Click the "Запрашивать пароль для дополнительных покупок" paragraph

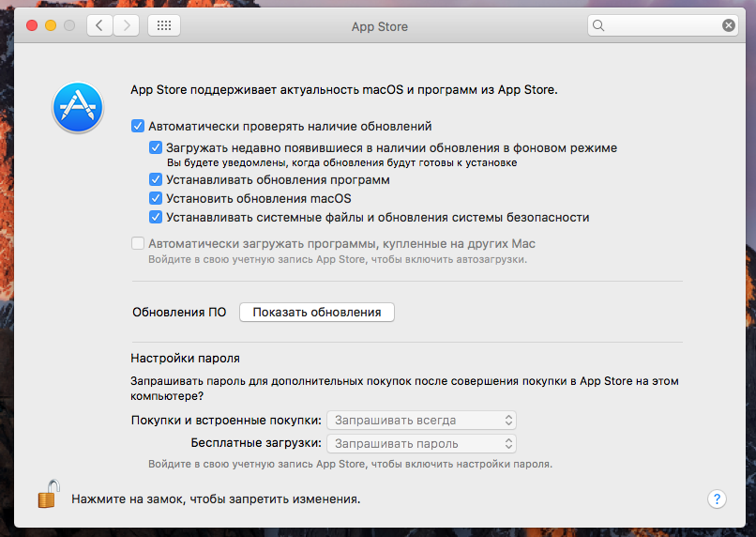coord(404,389)
